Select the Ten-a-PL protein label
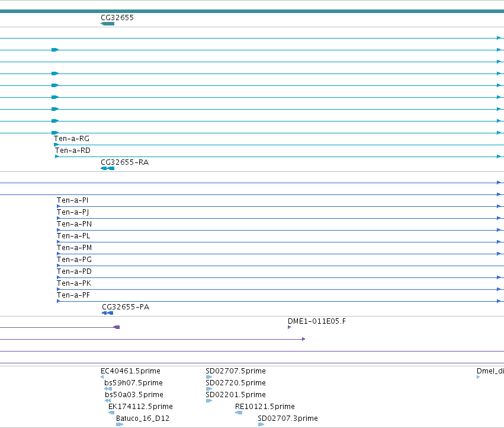504x428 pixels. tap(73, 236)
